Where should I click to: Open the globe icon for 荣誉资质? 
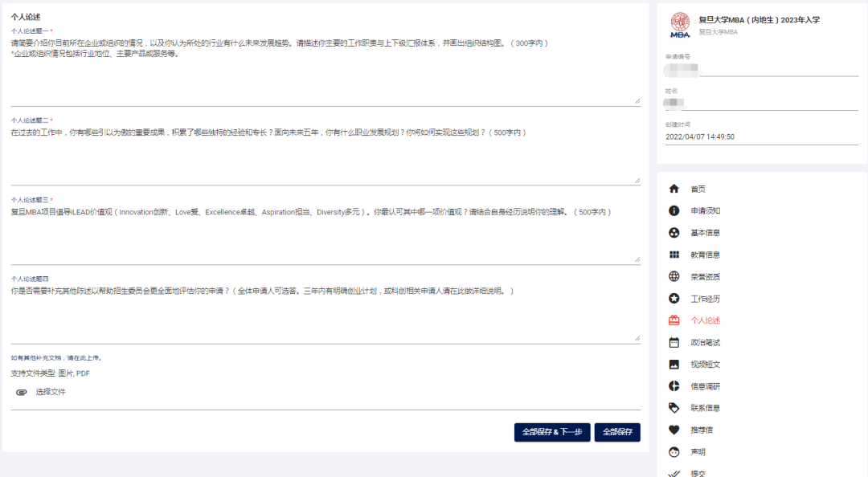coord(674,277)
